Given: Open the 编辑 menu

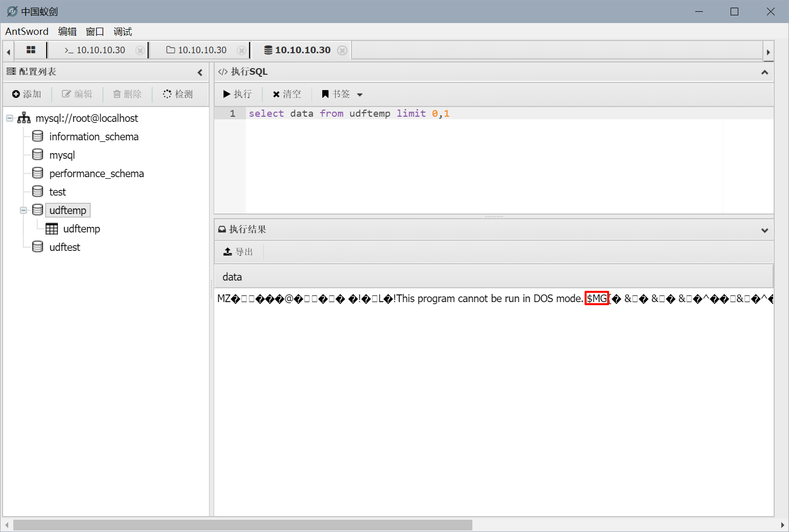Looking at the screenshot, I should (67, 32).
